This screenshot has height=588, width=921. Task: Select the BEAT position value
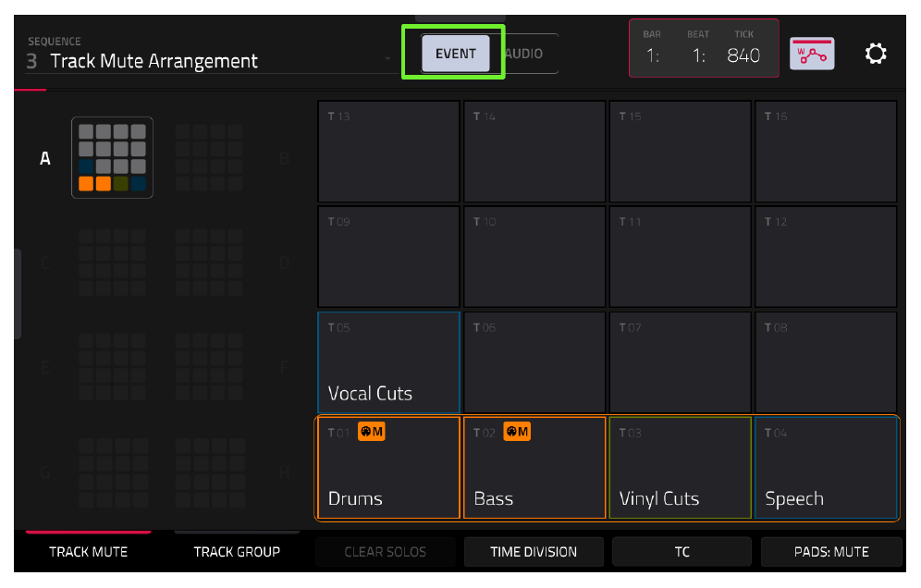[x=698, y=55]
